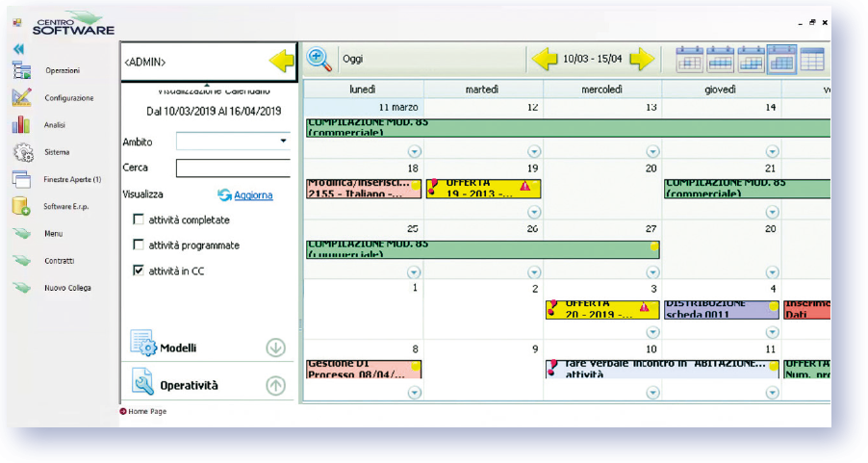Open the Ambito dropdown list
This screenshot has height=463, width=868.
point(283,141)
